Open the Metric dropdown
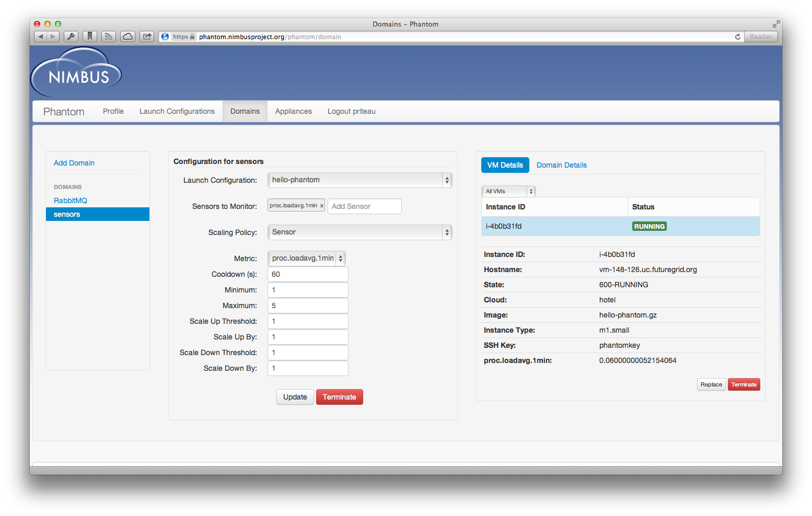This screenshot has height=516, width=812. [307, 259]
